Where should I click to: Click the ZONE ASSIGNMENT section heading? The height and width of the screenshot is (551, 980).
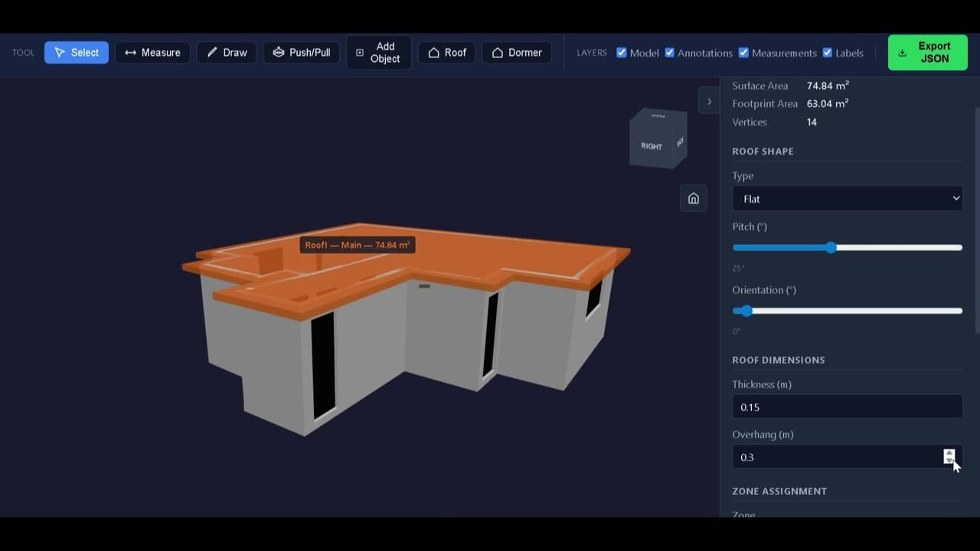(x=779, y=491)
